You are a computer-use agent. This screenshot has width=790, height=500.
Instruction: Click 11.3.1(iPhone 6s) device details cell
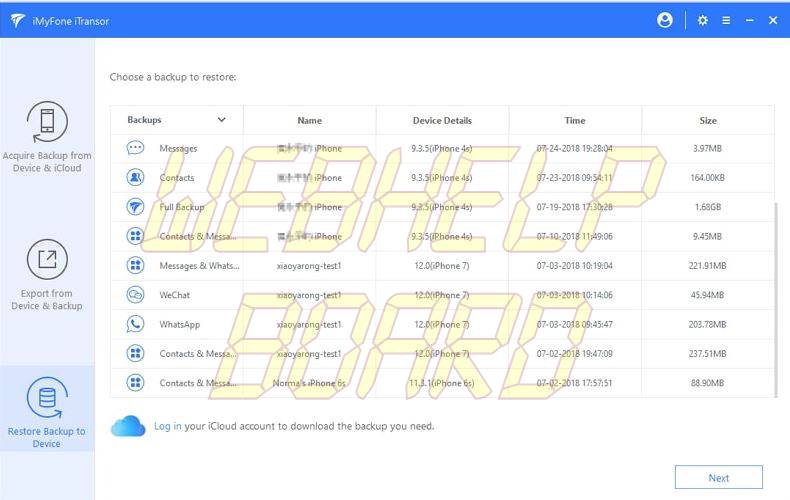tap(441, 383)
